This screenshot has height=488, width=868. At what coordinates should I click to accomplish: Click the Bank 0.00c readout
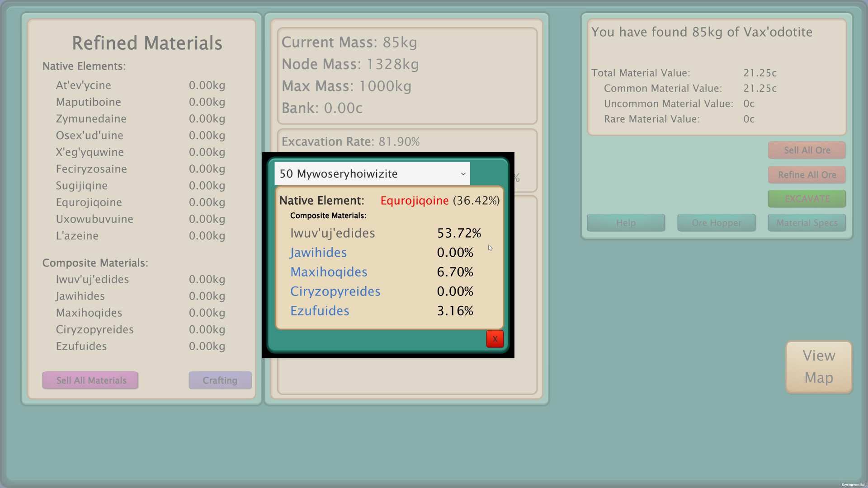tap(322, 108)
